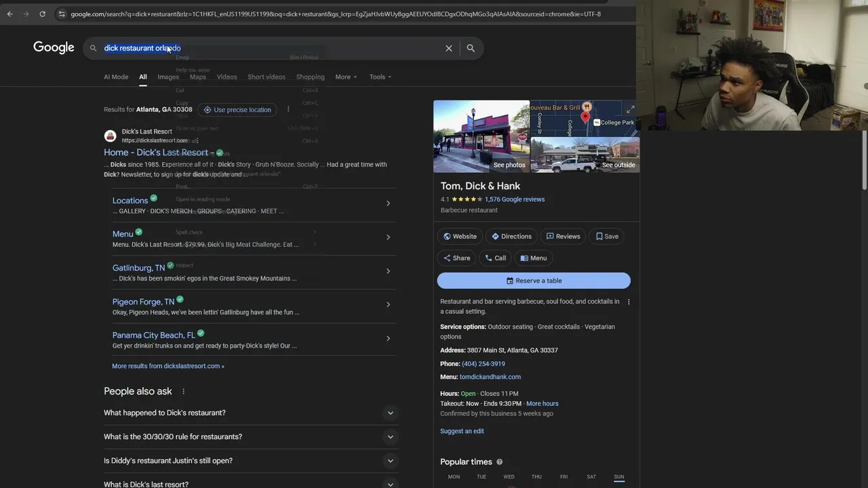Select MON in Popular times days
This screenshot has width=868, height=488.
tap(454, 476)
